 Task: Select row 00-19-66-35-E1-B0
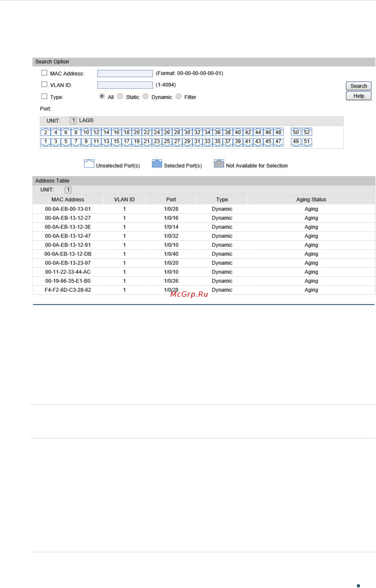point(204,281)
